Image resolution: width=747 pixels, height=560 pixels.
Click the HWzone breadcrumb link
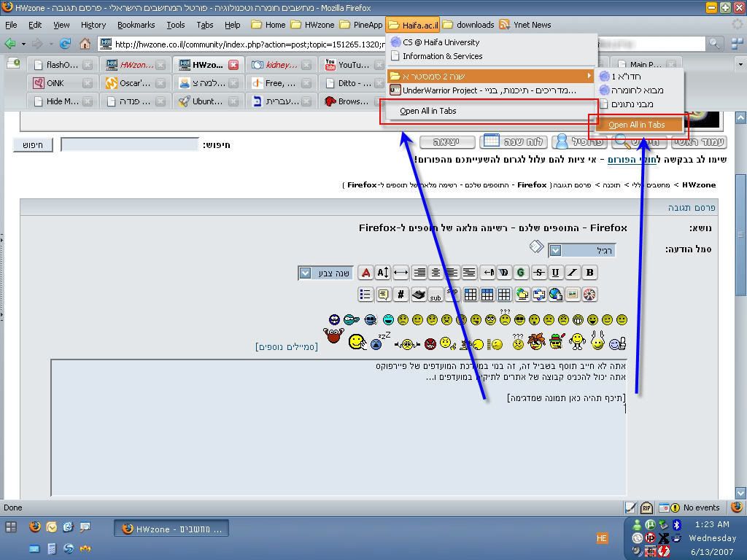[x=699, y=184]
